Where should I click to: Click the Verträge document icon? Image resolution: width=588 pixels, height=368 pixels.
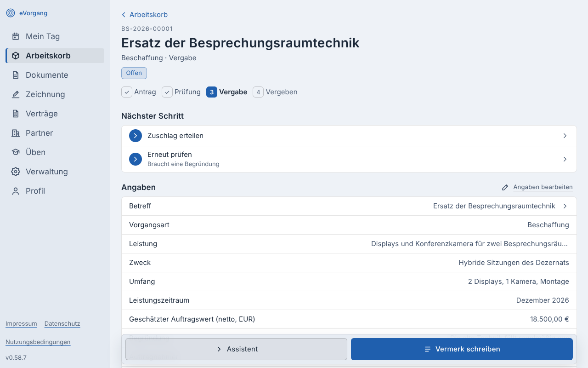click(x=16, y=114)
